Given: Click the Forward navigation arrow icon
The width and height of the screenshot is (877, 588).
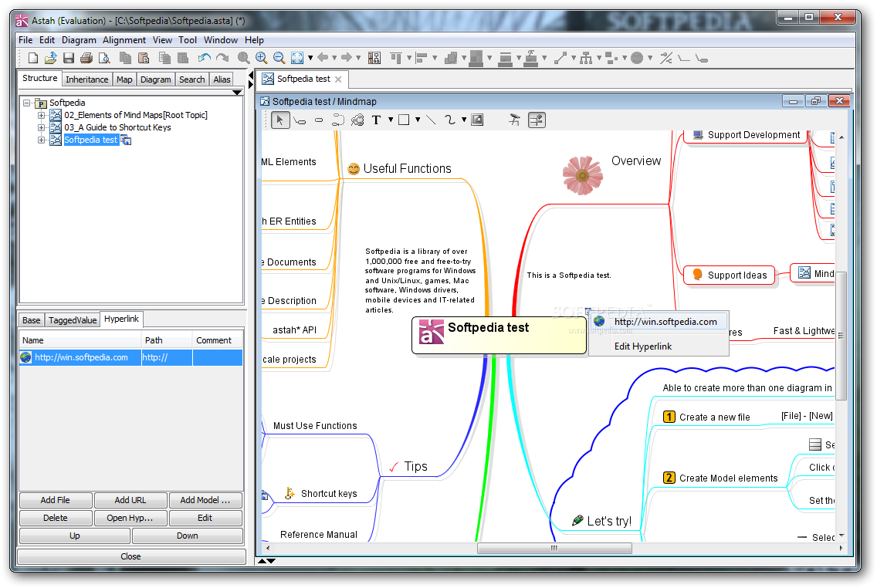Looking at the screenshot, I should point(346,57).
